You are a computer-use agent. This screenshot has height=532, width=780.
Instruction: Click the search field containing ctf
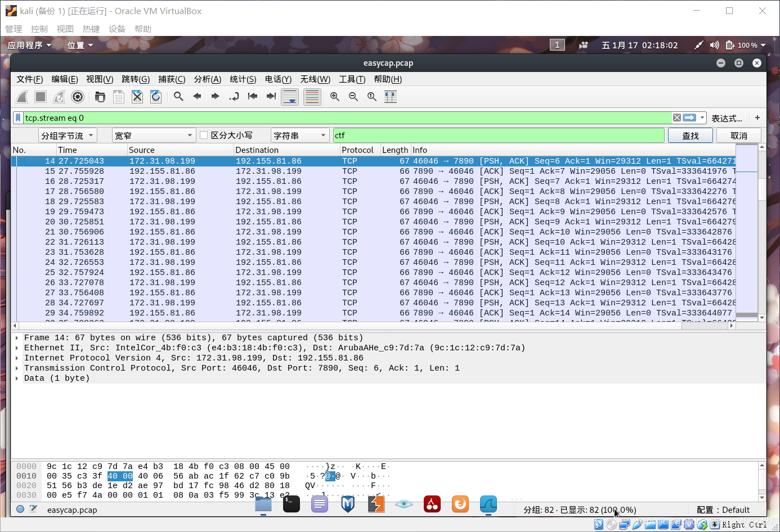[x=499, y=136]
